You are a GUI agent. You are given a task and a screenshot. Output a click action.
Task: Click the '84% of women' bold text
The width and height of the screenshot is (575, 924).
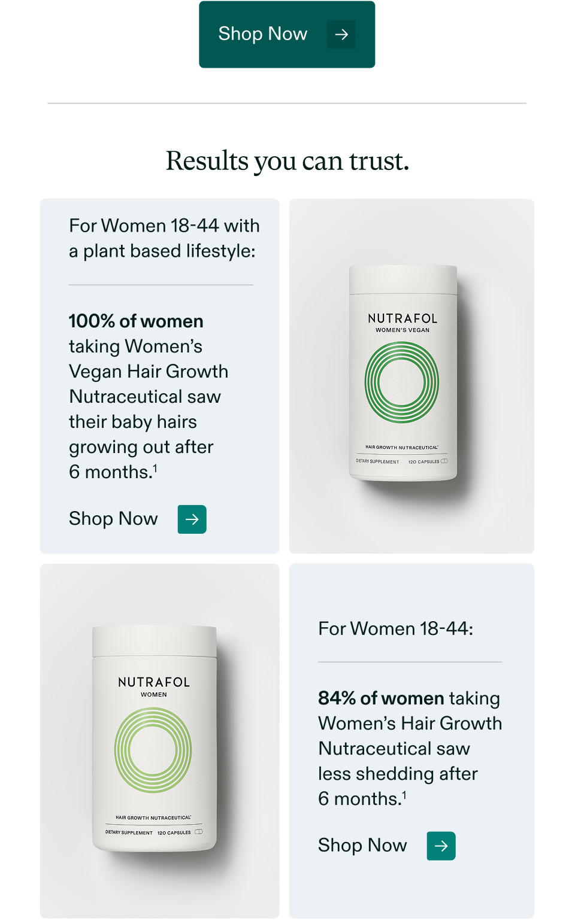(x=381, y=698)
